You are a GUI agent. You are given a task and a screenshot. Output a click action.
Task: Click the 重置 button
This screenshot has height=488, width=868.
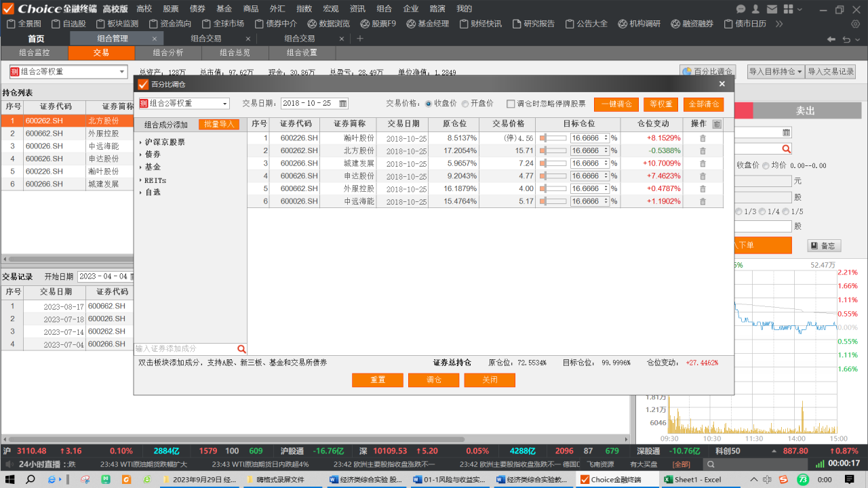point(378,380)
